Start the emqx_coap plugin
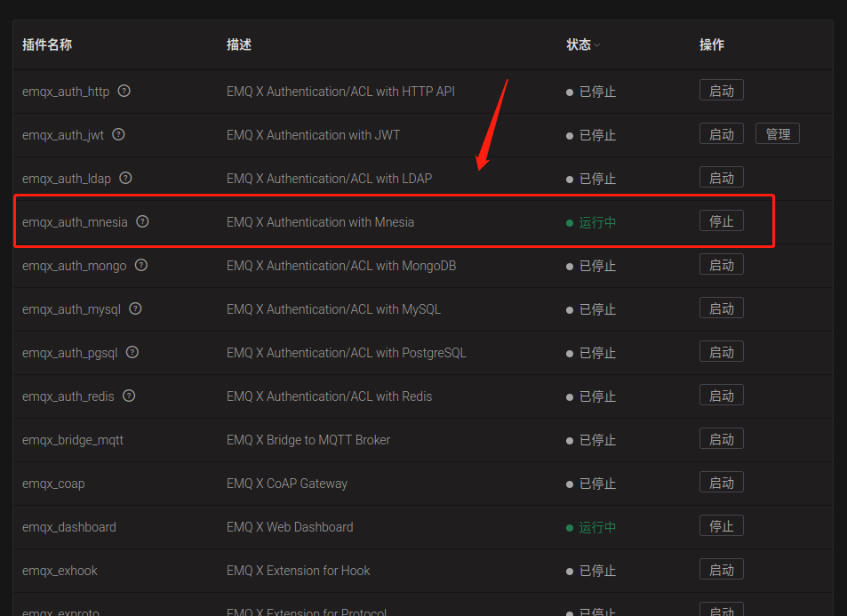 (721, 483)
